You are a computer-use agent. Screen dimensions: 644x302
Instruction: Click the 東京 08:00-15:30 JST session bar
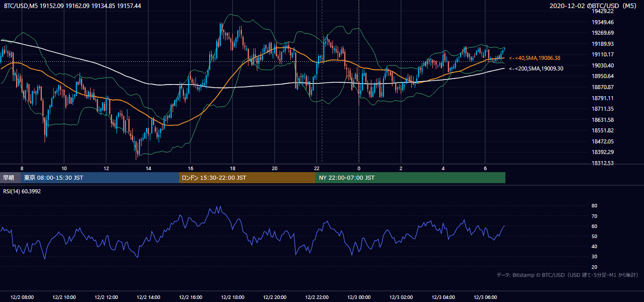point(100,178)
